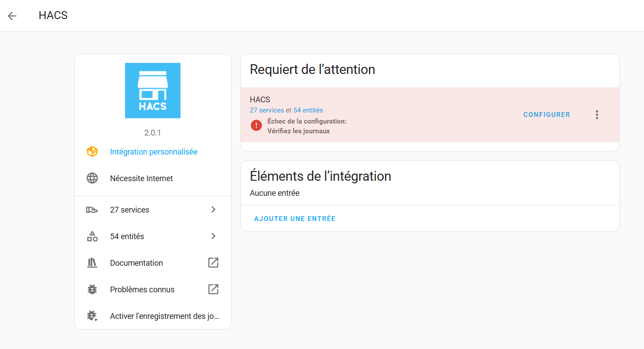The width and height of the screenshot is (644, 349).
Task: Open the Intégration personnalisée link
Action: (x=154, y=152)
